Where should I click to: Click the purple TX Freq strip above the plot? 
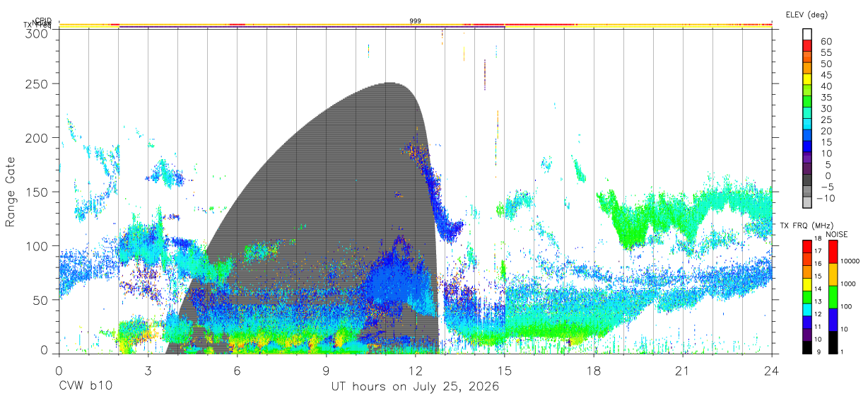tap(312, 27)
